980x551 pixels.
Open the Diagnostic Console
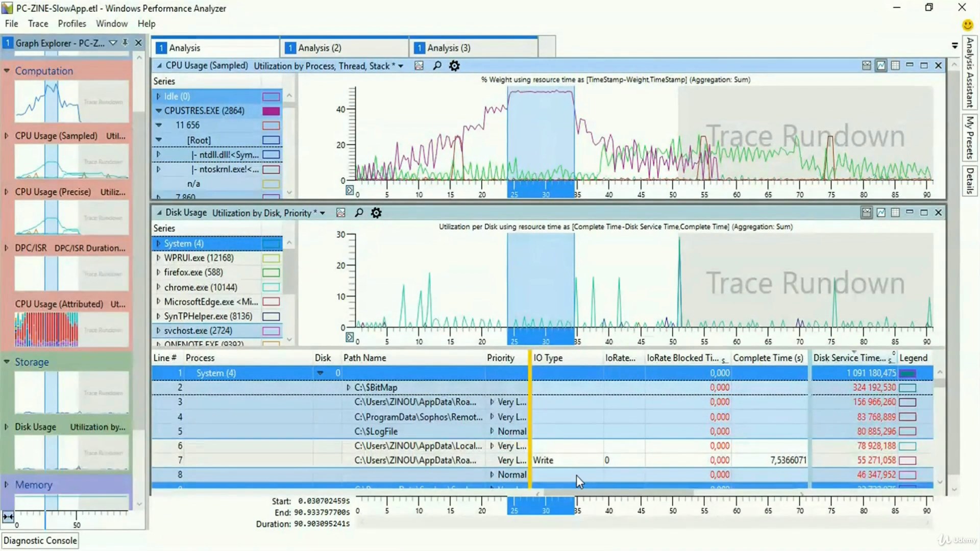(40, 540)
